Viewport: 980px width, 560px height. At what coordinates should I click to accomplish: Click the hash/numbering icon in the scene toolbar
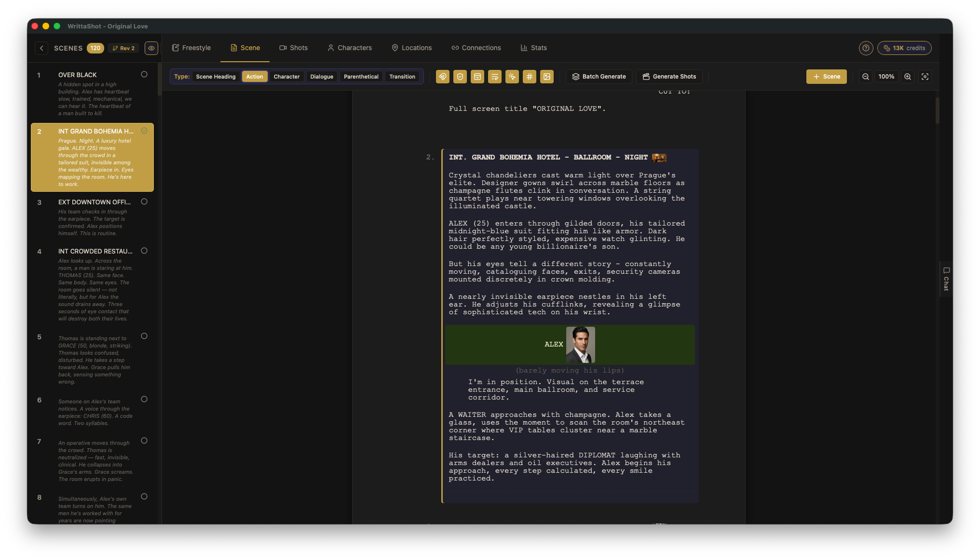(529, 76)
